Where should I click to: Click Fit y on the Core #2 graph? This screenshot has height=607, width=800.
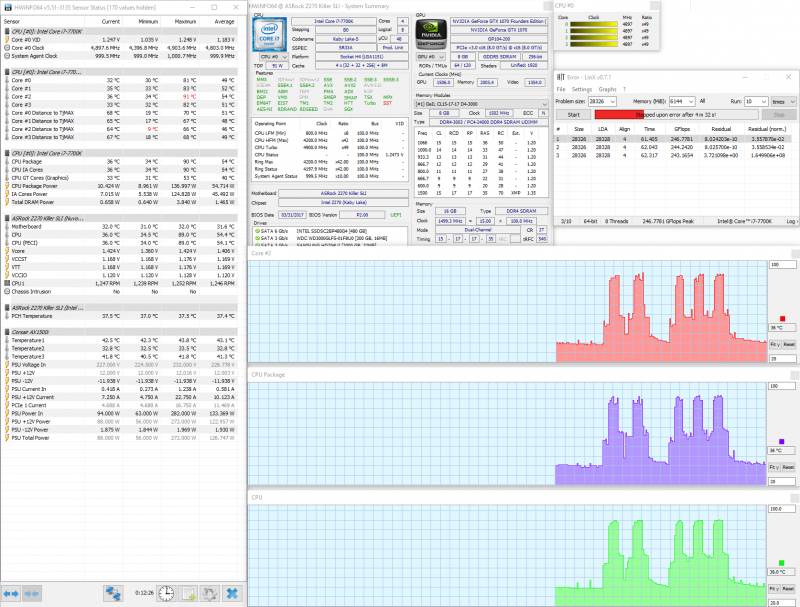774,345
